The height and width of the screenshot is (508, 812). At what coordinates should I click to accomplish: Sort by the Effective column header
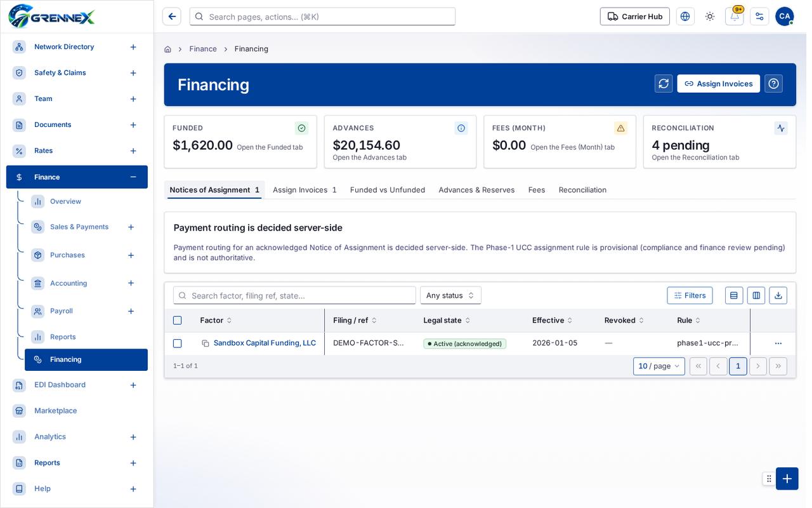552,321
